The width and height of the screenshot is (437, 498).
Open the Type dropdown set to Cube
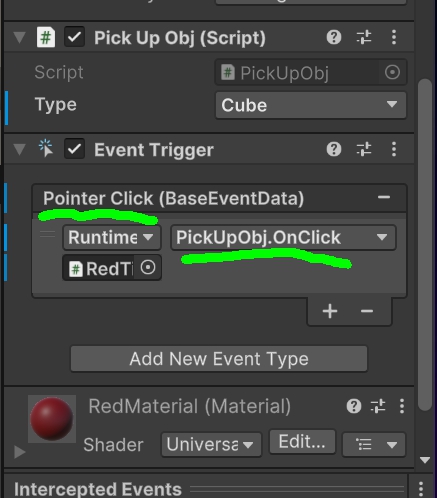tap(311, 105)
